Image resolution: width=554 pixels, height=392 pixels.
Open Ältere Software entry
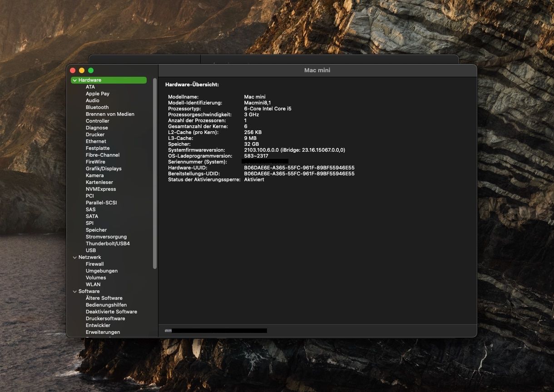(104, 298)
